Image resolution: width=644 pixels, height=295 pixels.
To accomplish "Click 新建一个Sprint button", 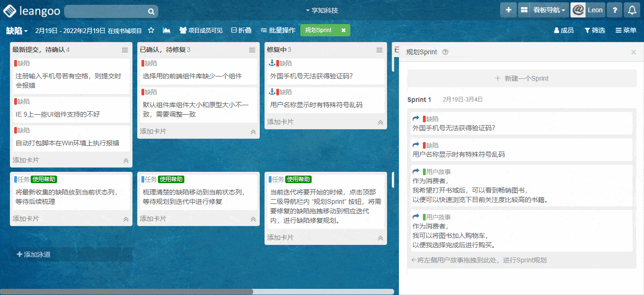I will (x=521, y=78).
